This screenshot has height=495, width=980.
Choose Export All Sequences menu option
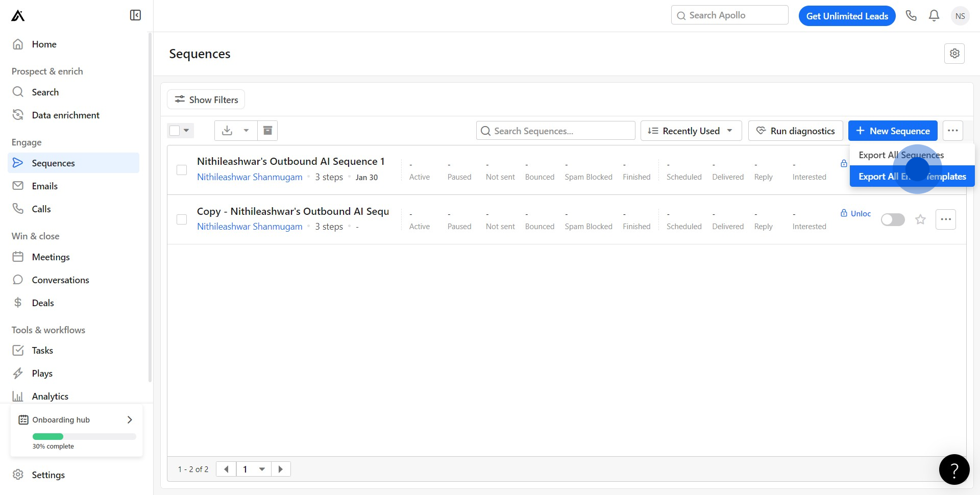pyautogui.click(x=901, y=155)
